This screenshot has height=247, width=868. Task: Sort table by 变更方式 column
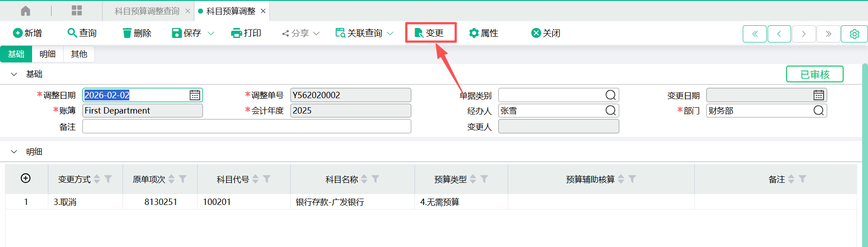pos(97,179)
